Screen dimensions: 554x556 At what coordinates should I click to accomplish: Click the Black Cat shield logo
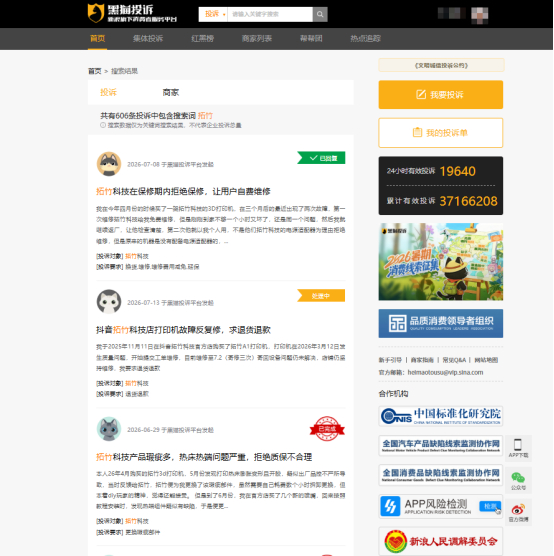(96, 13)
